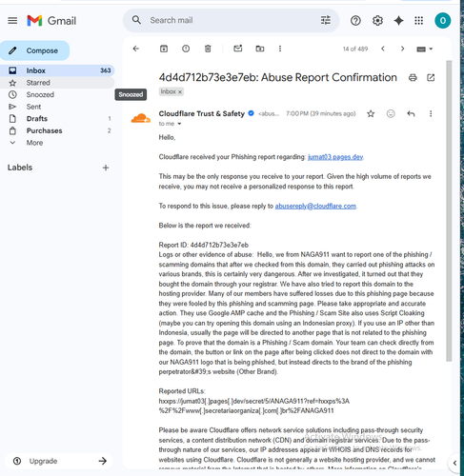Open email in new window
The height and width of the screenshot is (476, 464).
pyautogui.click(x=431, y=77)
